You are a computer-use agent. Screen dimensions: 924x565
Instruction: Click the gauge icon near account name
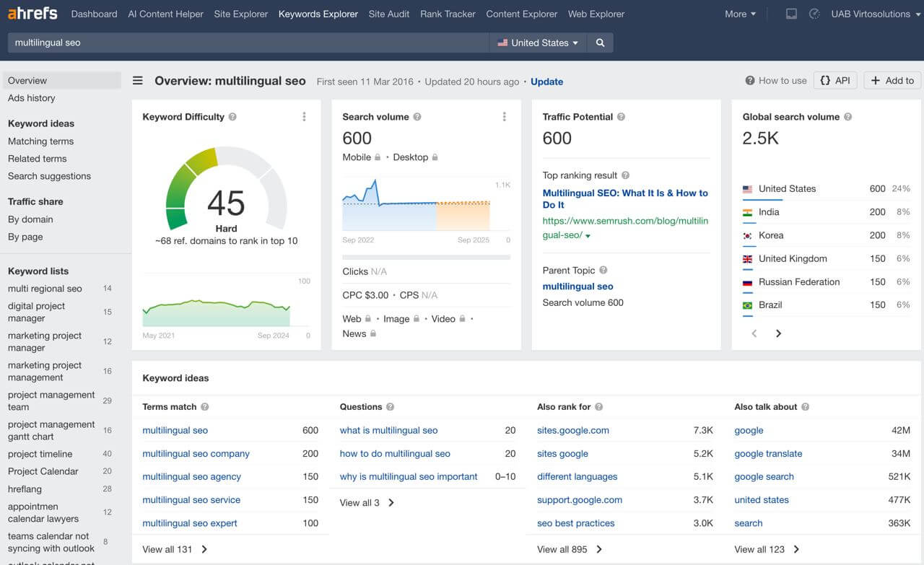tap(814, 14)
